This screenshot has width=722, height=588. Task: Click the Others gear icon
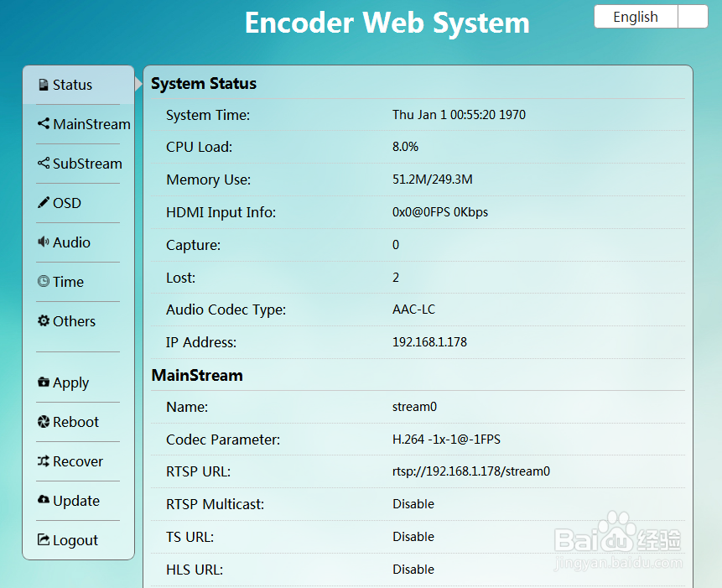[x=44, y=320]
